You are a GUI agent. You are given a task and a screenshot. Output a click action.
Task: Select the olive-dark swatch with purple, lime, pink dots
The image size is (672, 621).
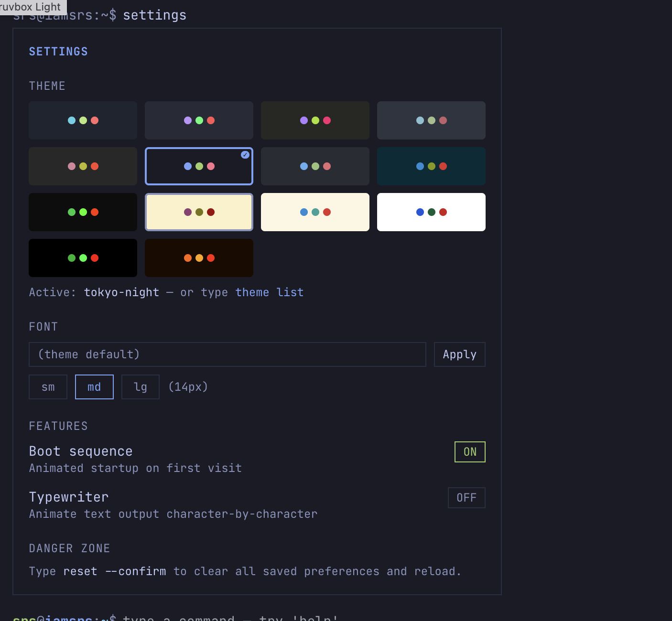coord(315,120)
